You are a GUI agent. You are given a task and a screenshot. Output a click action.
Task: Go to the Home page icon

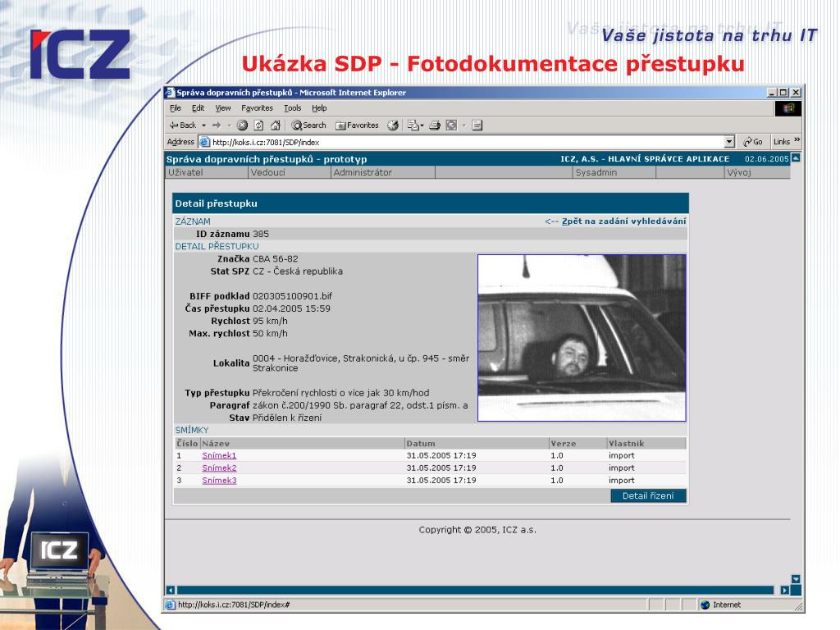(x=276, y=126)
